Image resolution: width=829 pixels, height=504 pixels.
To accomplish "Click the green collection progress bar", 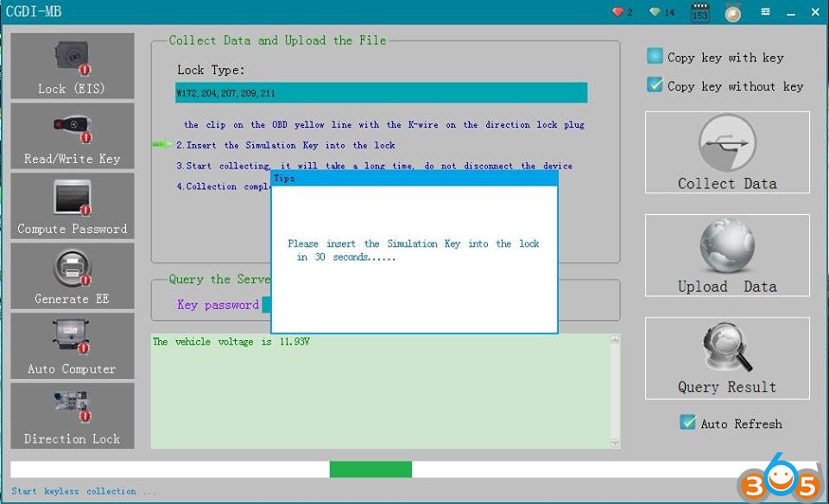I will click(370, 469).
